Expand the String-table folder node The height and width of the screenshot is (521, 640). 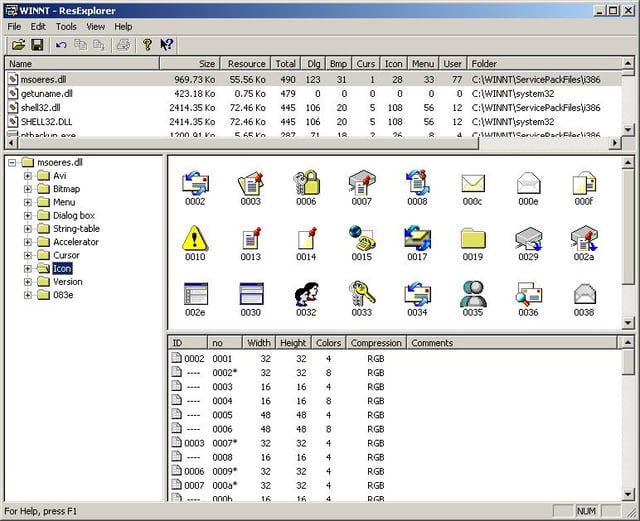pyautogui.click(x=27, y=229)
